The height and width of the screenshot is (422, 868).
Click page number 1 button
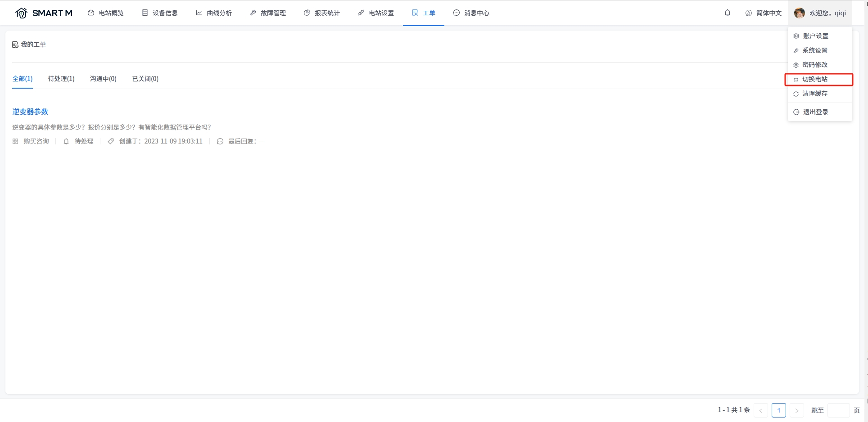[778, 410]
